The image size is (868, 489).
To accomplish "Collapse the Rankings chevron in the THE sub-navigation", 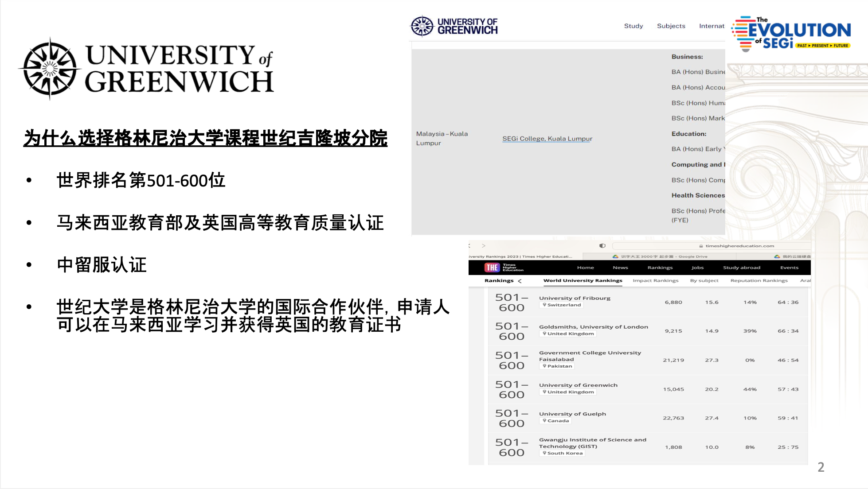I will pyautogui.click(x=520, y=281).
